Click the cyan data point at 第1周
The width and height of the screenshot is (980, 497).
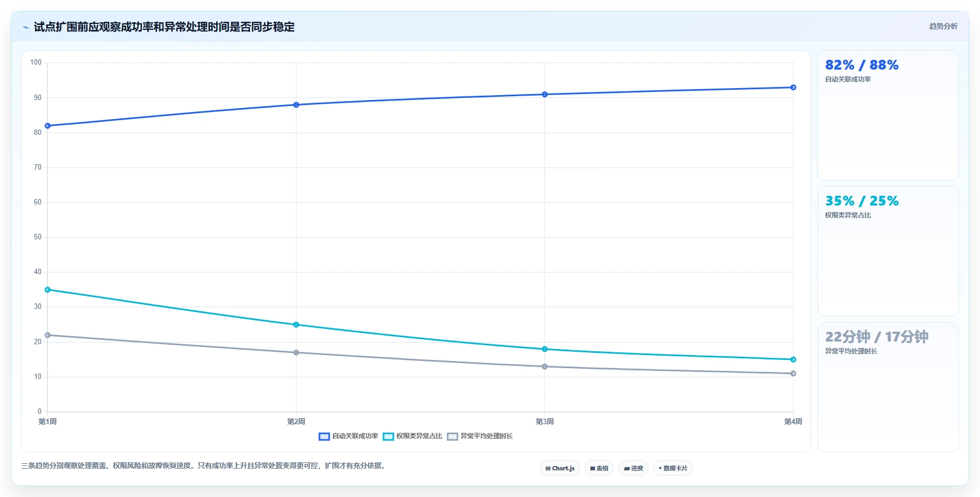tap(48, 290)
